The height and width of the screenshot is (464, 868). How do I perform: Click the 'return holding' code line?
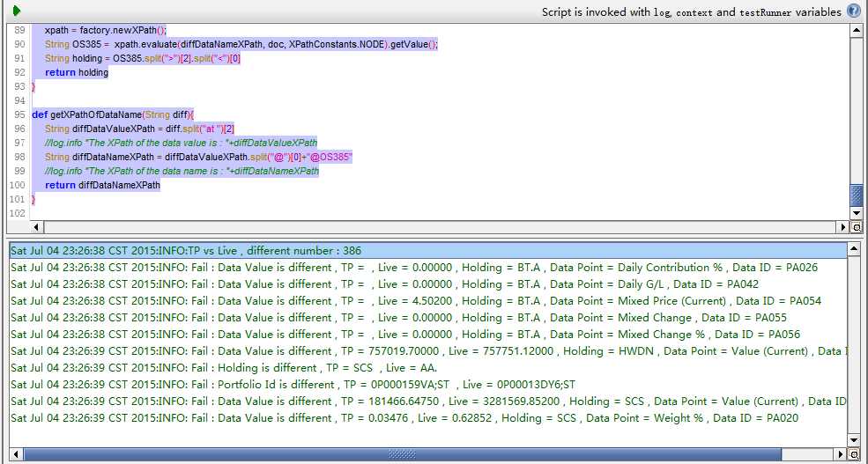(x=77, y=72)
